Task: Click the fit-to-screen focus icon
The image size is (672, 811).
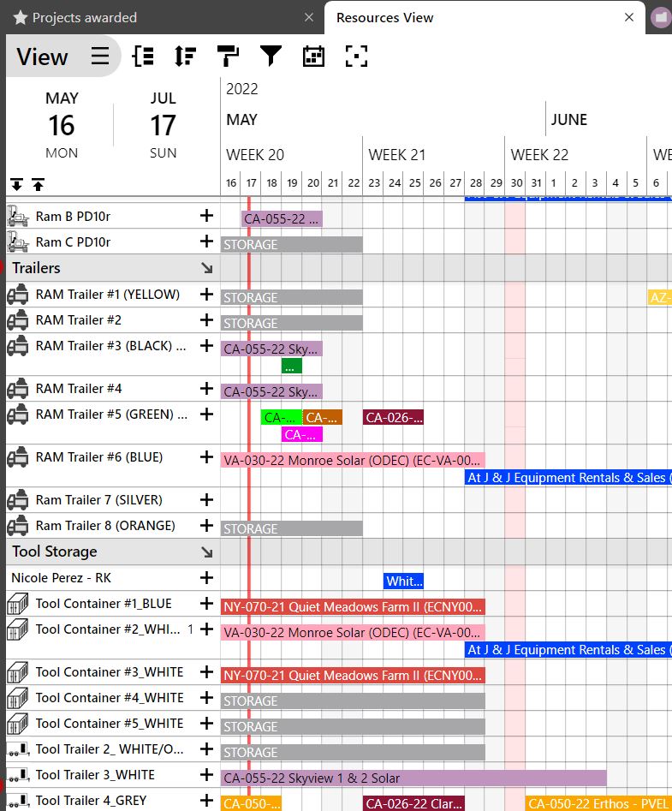Action: click(x=356, y=56)
